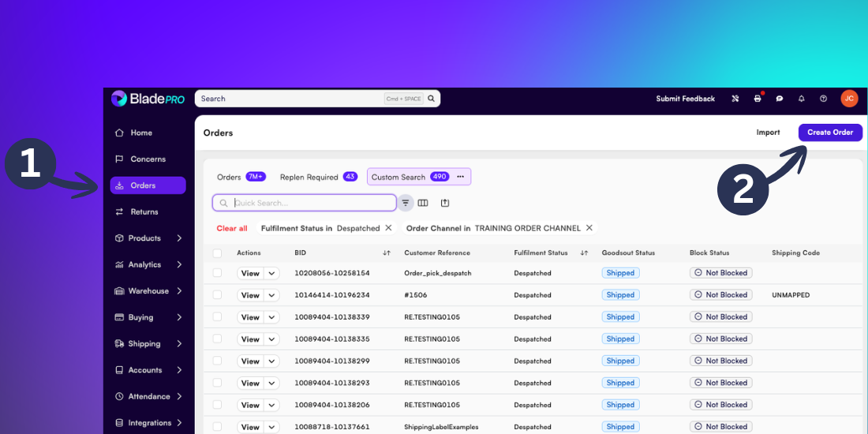Screen dimensions: 868x434
Task: Click Not Blocked badge for order 10146414-10196234
Action: (x=720, y=295)
